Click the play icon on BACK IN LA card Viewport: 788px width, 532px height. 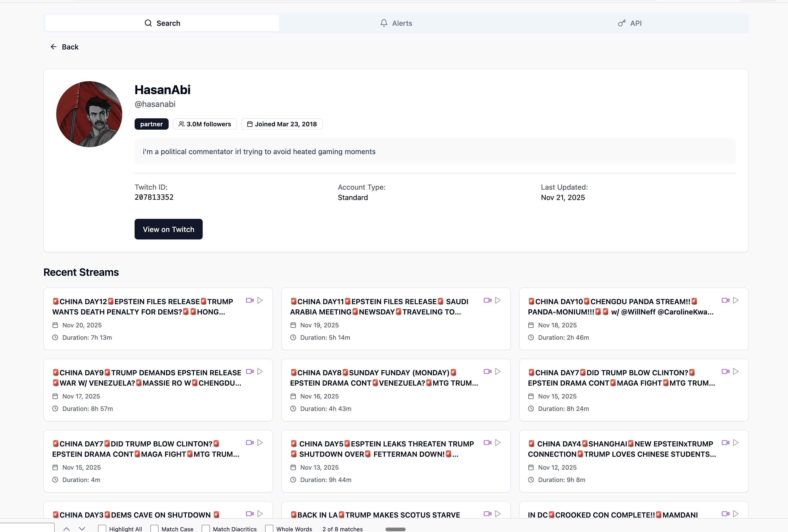pos(498,514)
